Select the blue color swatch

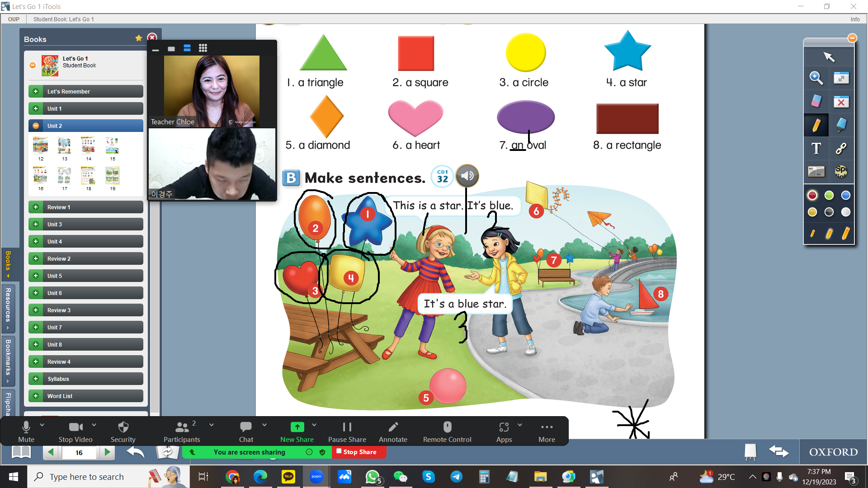(846, 195)
